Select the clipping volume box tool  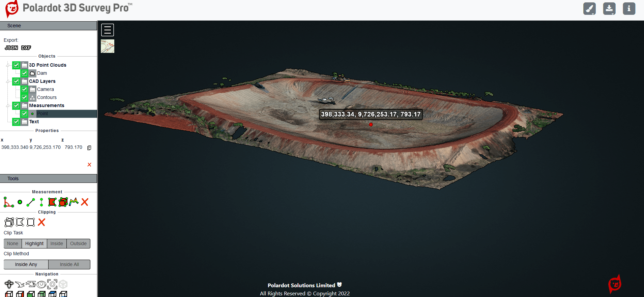click(x=9, y=222)
